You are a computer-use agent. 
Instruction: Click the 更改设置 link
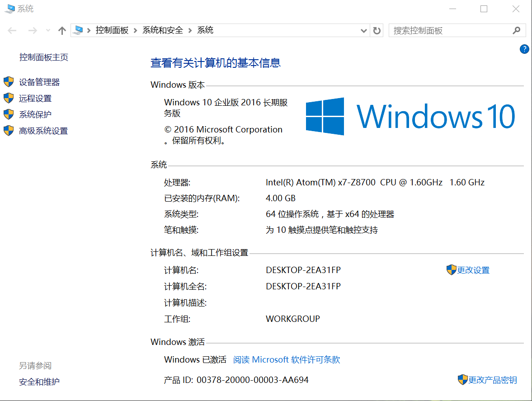click(x=473, y=270)
